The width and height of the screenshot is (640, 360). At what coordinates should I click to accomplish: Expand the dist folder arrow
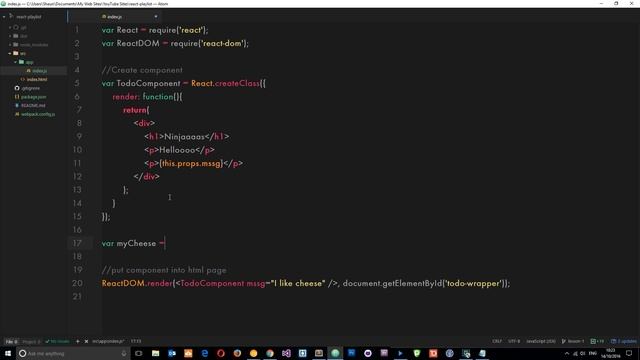10,36
